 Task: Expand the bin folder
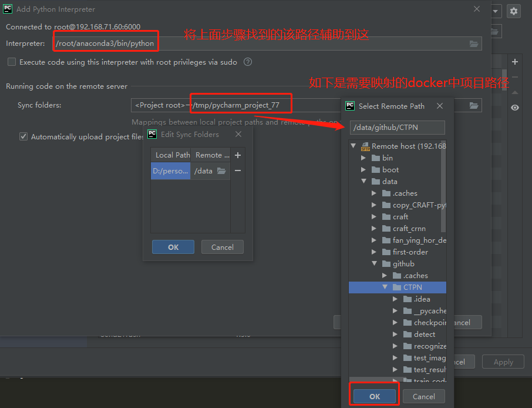tap(363, 158)
